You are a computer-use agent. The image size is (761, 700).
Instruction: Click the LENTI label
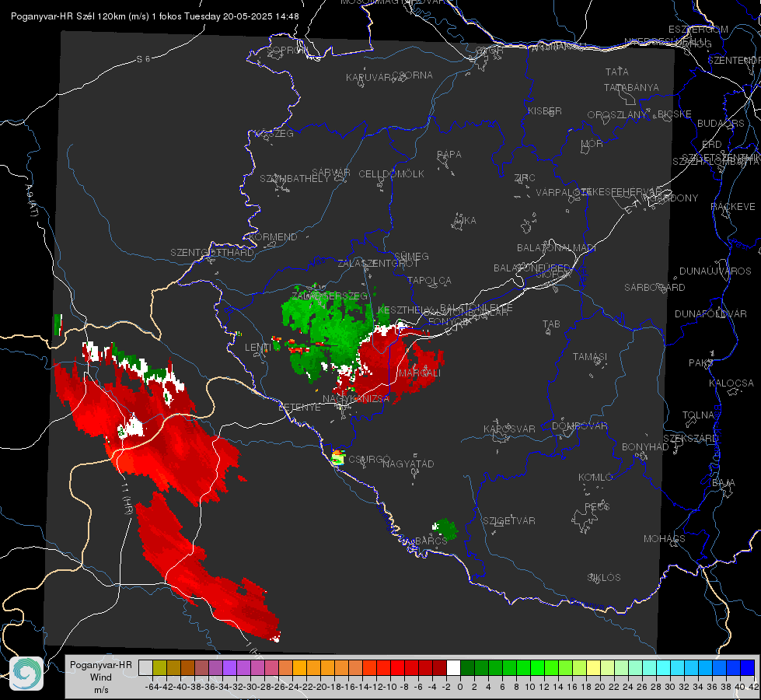[x=257, y=348]
